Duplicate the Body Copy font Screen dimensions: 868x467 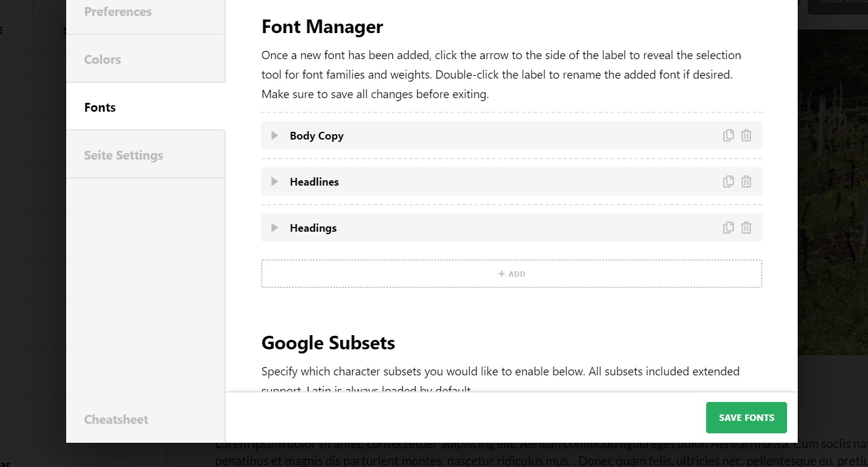coord(729,135)
